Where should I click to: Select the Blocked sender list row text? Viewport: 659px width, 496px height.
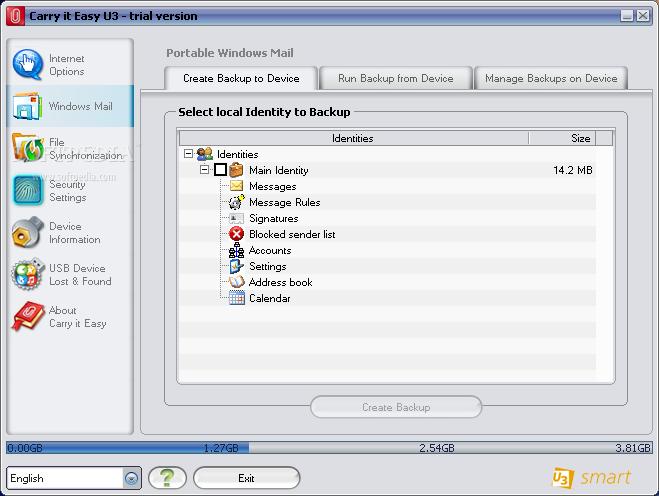pyautogui.click(x=292, y=234)
